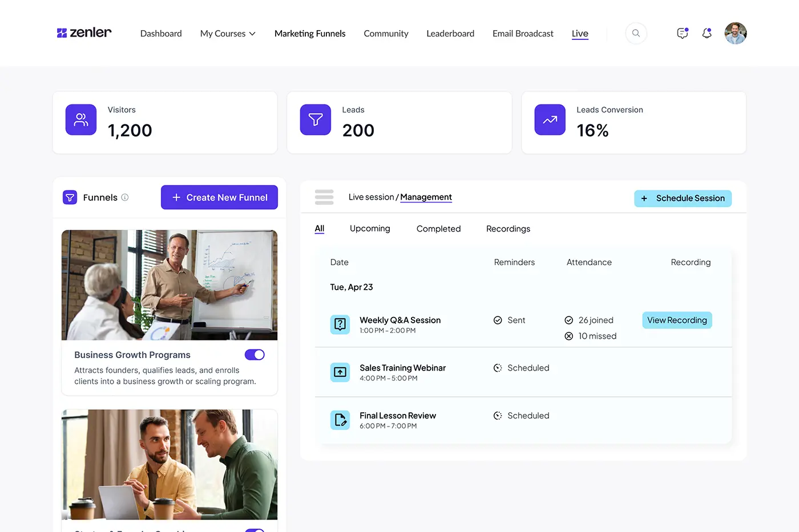The height and width of the screenshot is (532, 799).
Task: Click Create New Funnel button
Action: (x=219, y=197)
